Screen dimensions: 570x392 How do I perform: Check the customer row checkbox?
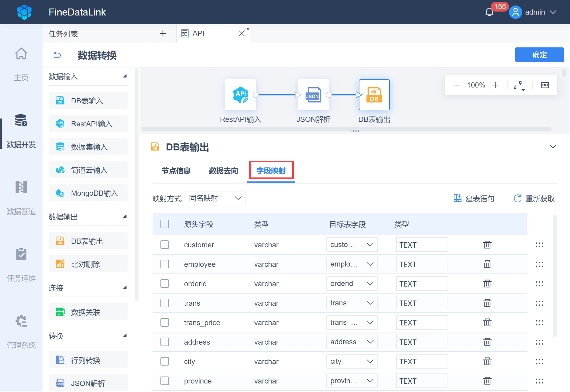165,245
